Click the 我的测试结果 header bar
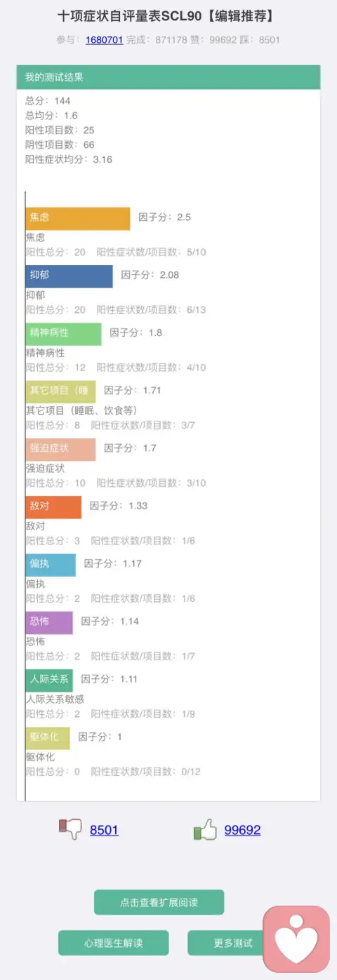The image size is (337, 980). [168, 77]
